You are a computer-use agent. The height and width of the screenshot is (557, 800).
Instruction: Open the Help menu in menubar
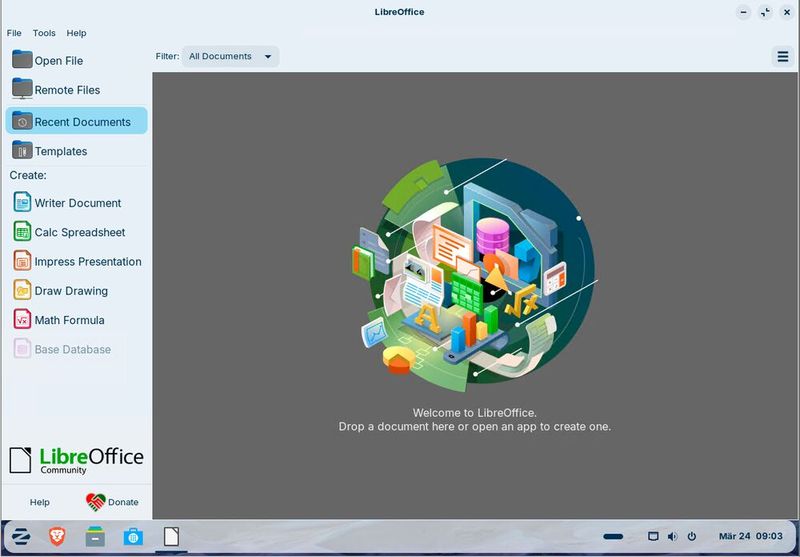76,33
